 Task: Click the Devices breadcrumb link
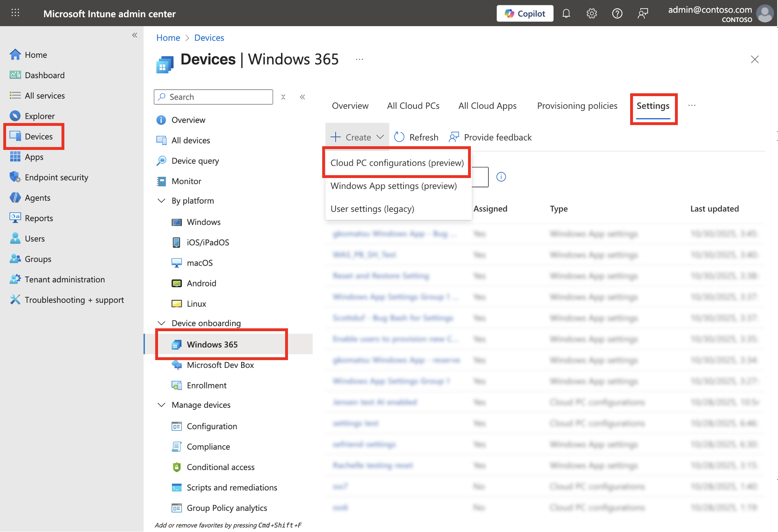point(209,37)
